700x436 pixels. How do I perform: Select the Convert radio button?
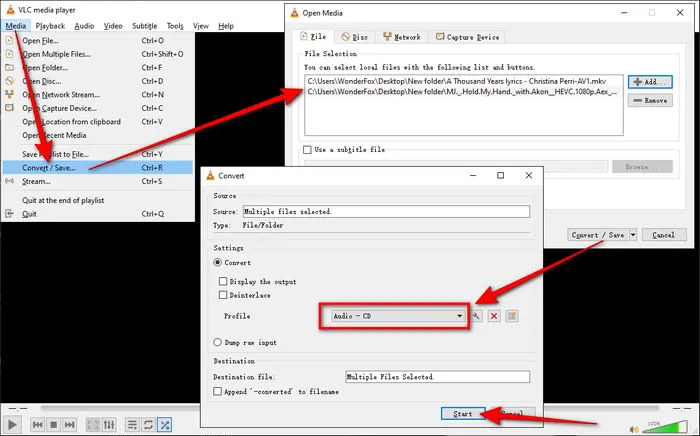(x=217, y=262)
